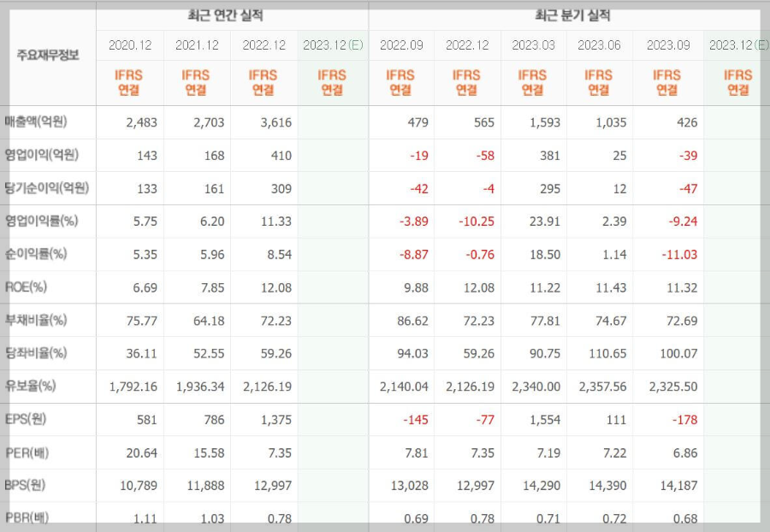Click the 309 net income value
This screenshot has height=532, width=770.
point(281,188)
